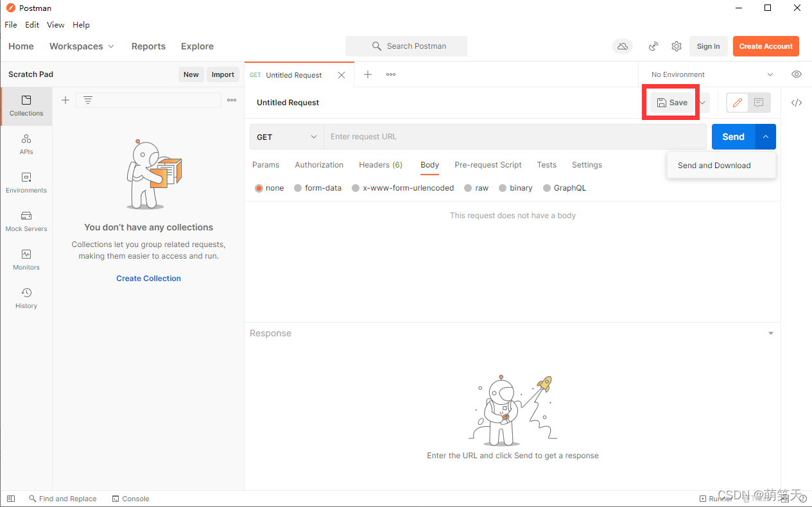Toggle sidebar icon in status bar
812x507 pixels.
pyautogui.click(x=11, y=499)
